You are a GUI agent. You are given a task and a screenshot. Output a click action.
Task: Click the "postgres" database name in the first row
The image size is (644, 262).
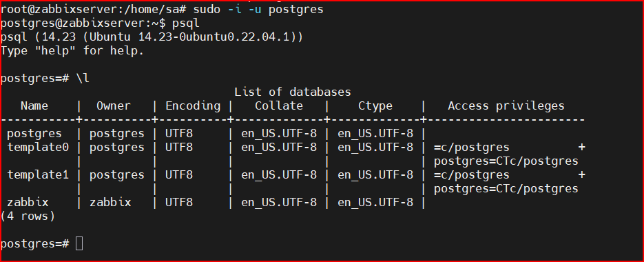coord(35,134)
